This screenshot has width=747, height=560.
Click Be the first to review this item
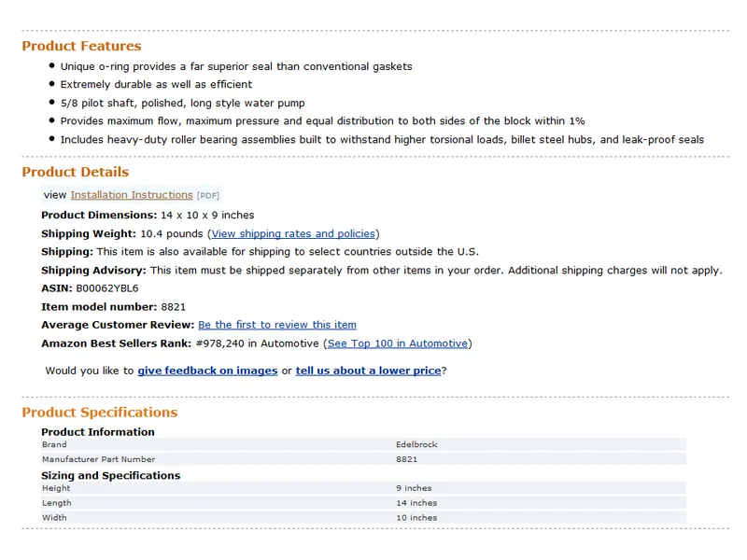(x=277, y=325)
